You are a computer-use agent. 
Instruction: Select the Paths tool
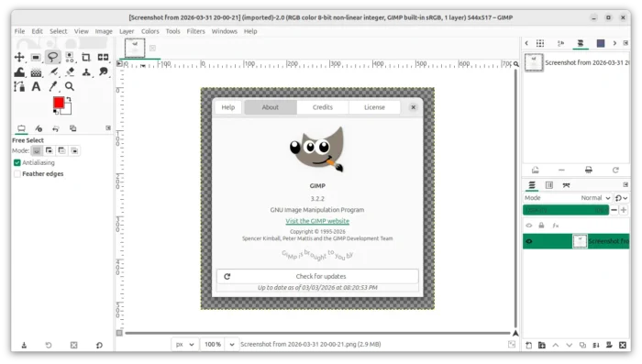point(19,86)
